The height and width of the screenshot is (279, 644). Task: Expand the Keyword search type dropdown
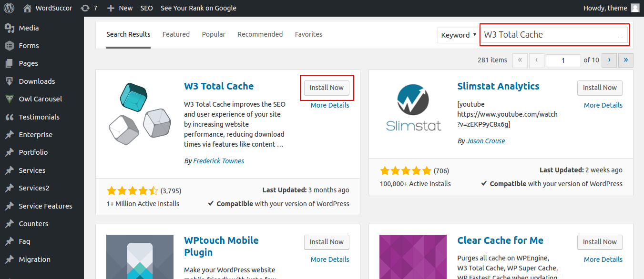point(458,35)
